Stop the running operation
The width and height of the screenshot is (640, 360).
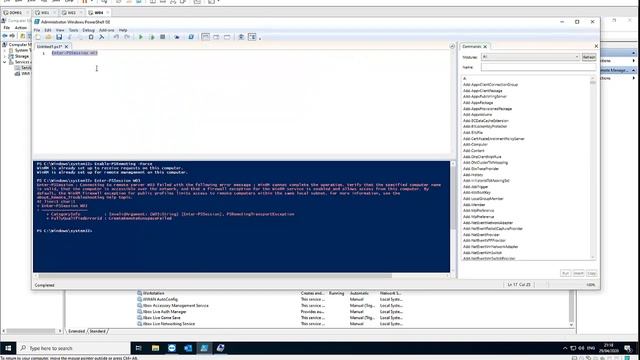(x=162, y=37)
